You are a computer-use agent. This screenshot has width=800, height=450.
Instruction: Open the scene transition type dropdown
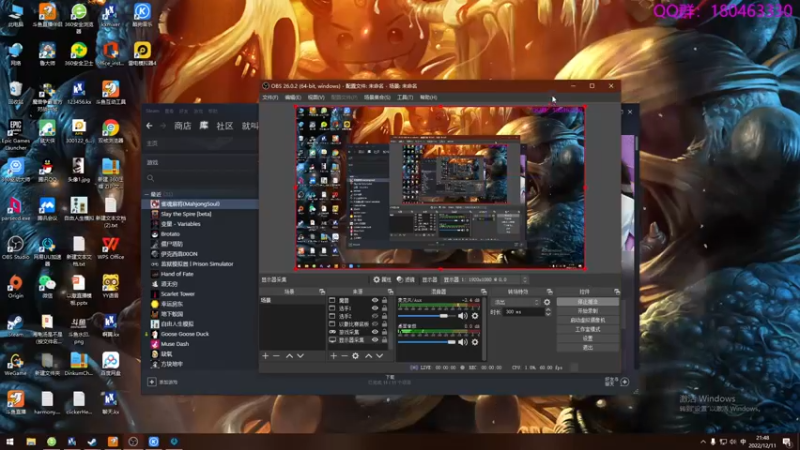click(516, 302)
